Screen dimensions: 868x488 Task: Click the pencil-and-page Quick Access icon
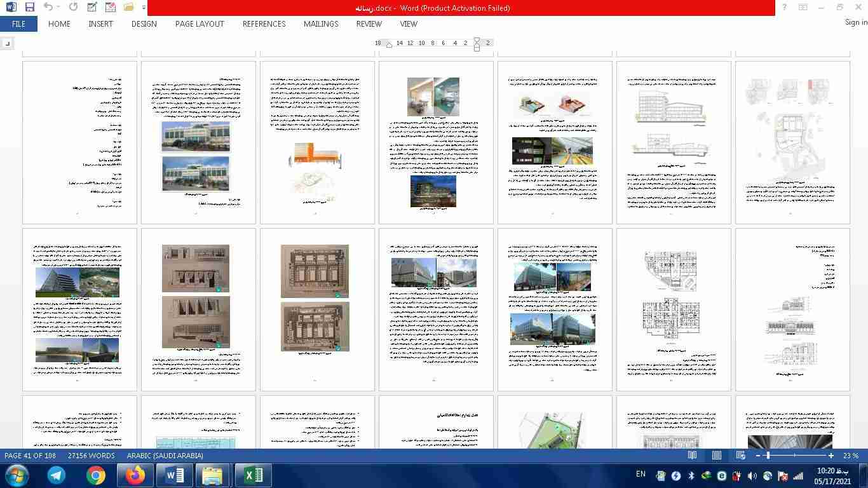(x=92, y=8)
